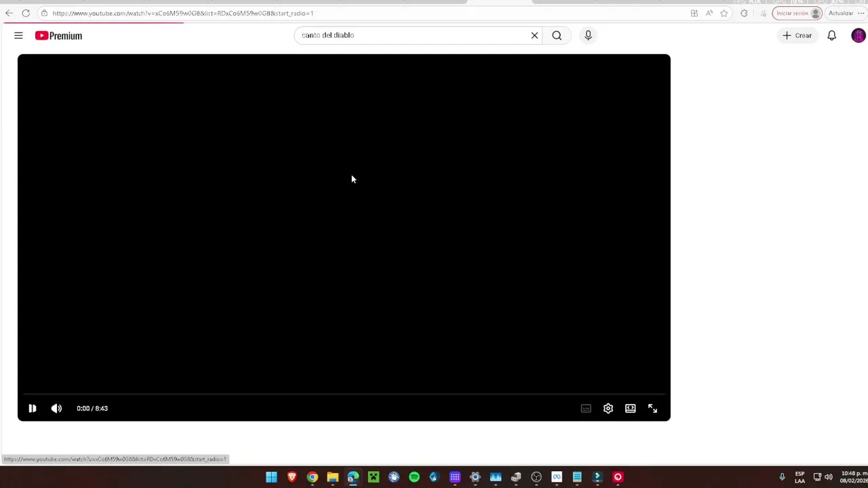Switch to Microsoft Edge in taskbar
Image resolution: width=868 pixels, height=488 pixels.
[353, 477]
